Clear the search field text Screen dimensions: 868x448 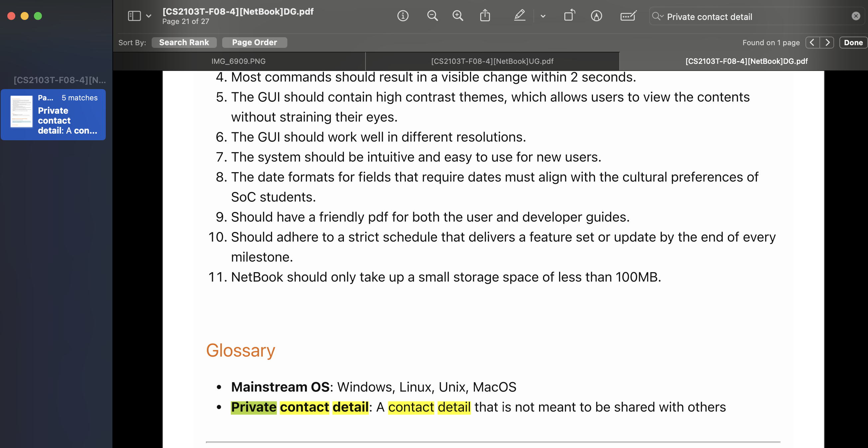(x=856, y=16)
